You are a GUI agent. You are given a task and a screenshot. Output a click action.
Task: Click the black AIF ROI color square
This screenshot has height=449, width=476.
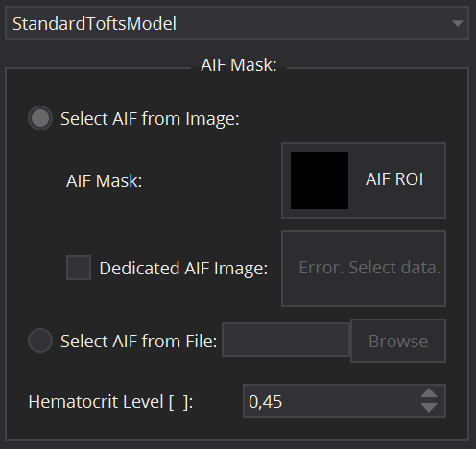pos(320,180)
